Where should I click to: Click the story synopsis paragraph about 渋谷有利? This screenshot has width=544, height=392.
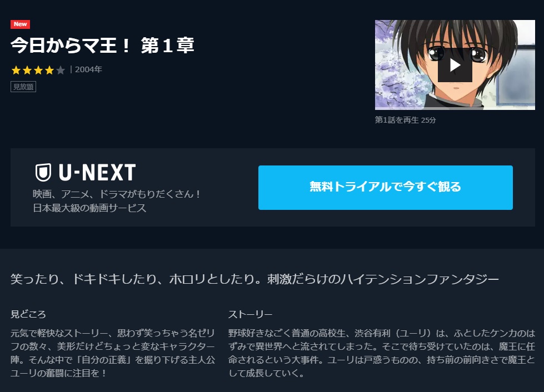coord(382,353)
